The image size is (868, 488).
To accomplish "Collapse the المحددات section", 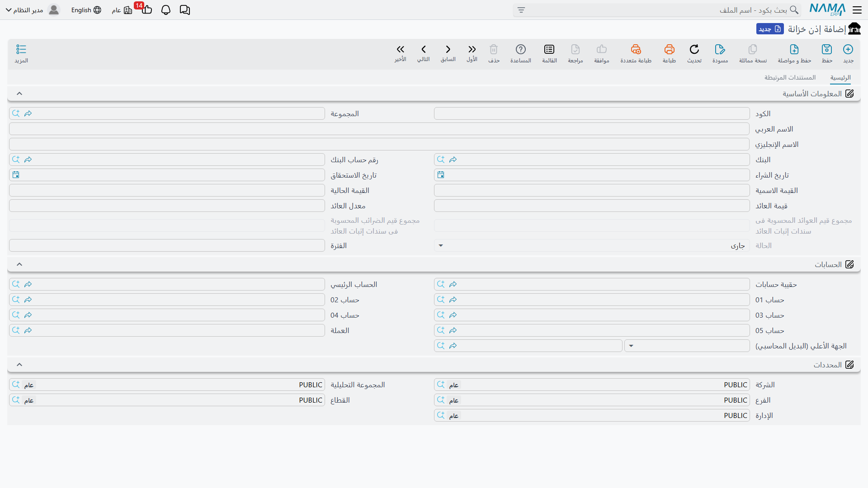I will (19, 365).
